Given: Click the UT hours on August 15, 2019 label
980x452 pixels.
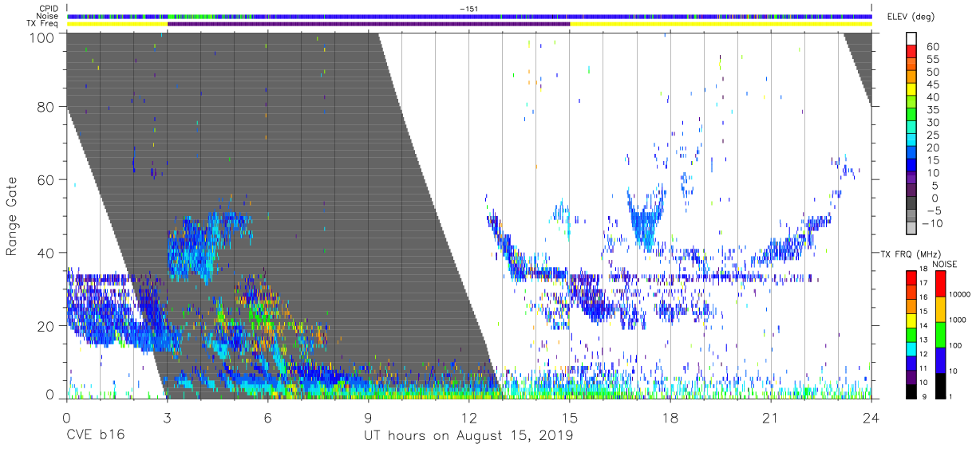Looking at the screenshot, I should click(468, 435).
